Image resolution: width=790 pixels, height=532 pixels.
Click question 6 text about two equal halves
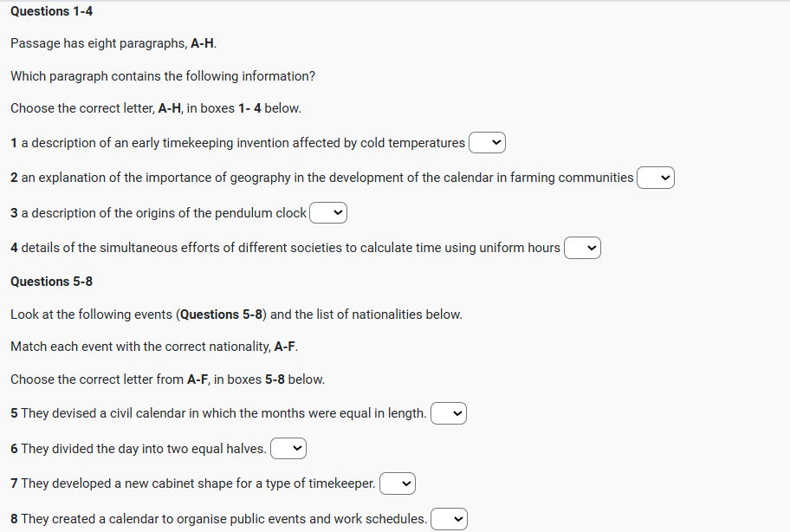click(139, 448)
